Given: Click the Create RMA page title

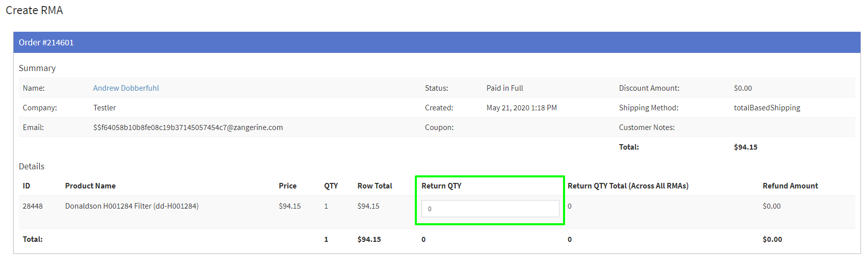Looking at the screenshot, I should click(x=34, y=11).
